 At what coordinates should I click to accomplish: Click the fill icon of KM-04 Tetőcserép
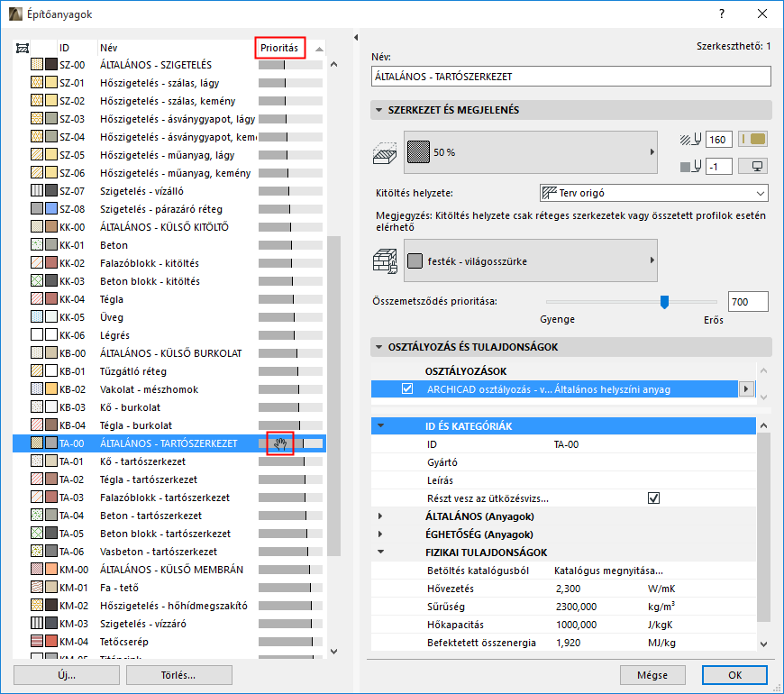click(x=37, y=642)
